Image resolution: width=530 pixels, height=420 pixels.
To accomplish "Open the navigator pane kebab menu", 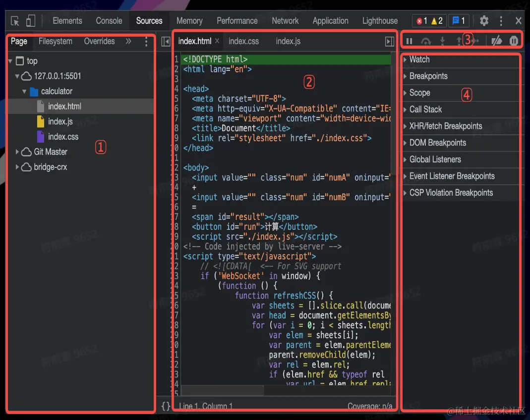I will coord(146,42).
